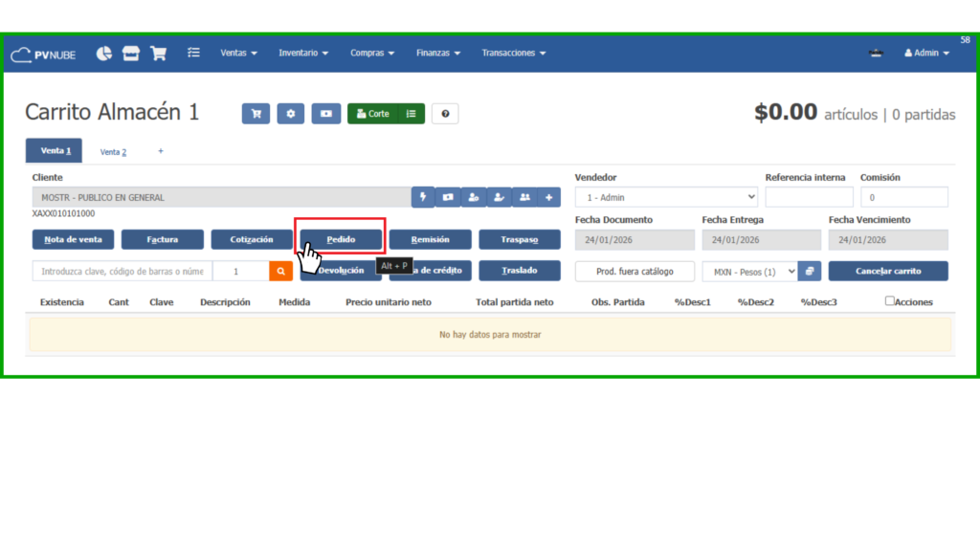
Task: Click the lightning bolt client button
Action: 423,197
